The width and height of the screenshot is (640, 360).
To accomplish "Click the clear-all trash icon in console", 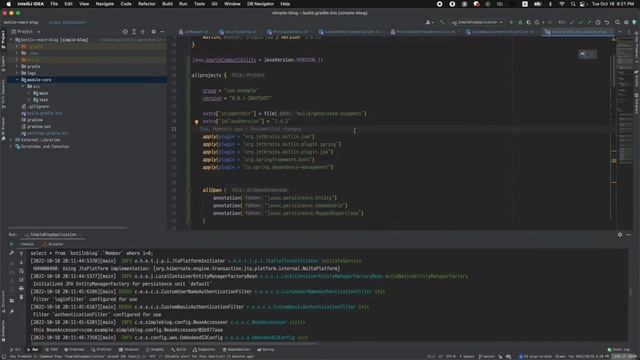I will [x=21, y=297].
